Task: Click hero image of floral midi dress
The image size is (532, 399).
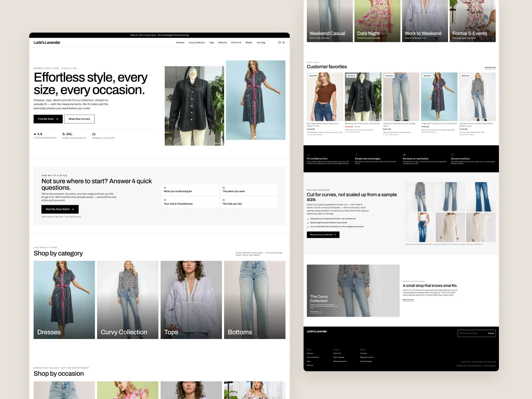Action: click(x=256, y=100)
